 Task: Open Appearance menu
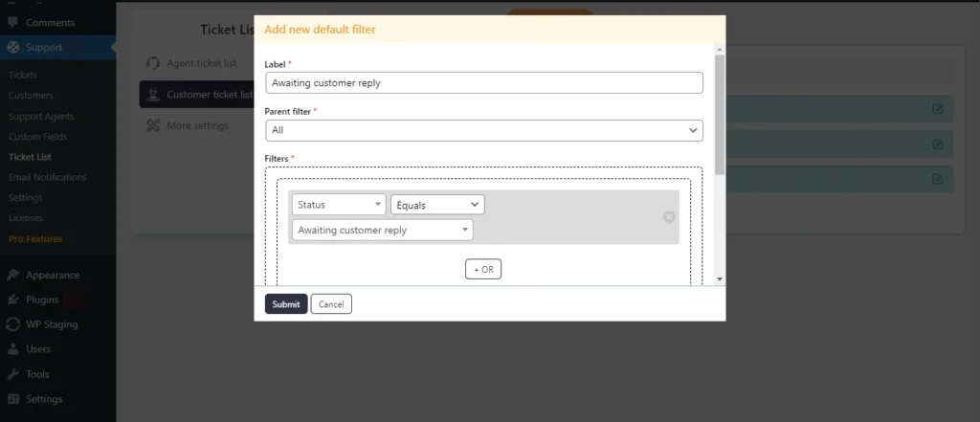[53, 275]
